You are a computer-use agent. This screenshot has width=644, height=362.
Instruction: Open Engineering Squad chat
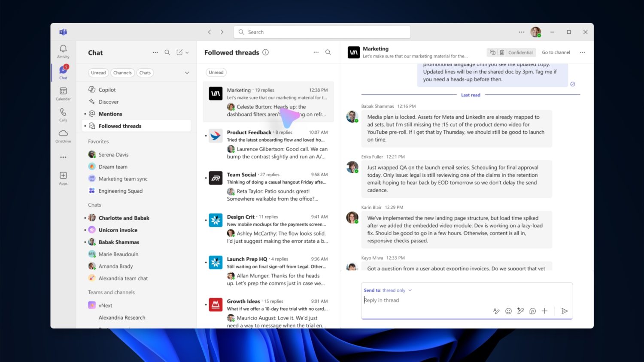tap(136, 190)
